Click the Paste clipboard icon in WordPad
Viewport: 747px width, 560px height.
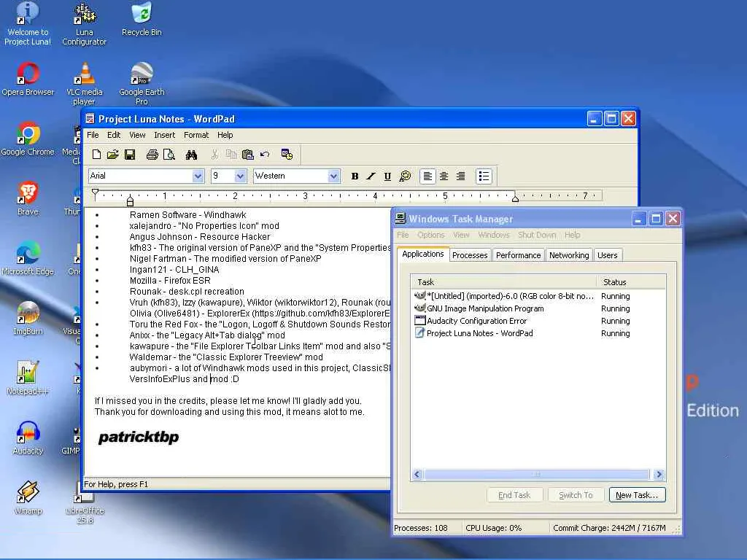pos(248,155)
